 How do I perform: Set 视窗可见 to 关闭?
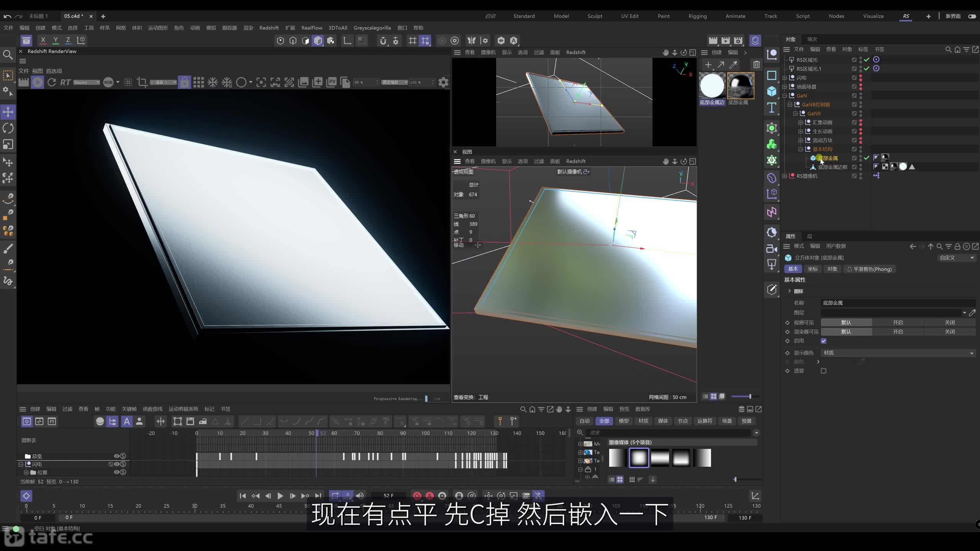pos(950,323)
